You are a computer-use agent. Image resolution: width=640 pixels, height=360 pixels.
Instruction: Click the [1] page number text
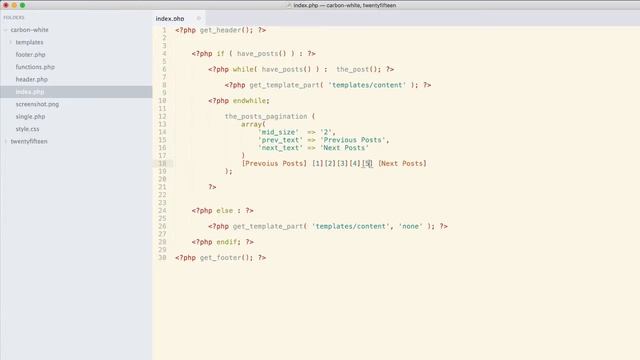[318, 163]
